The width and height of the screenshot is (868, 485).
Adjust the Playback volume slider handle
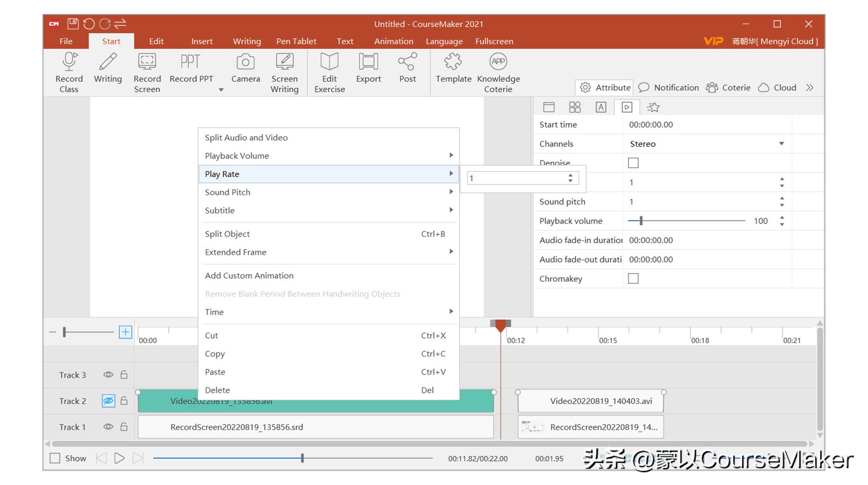pyautogui.click(x=641, y=221)
